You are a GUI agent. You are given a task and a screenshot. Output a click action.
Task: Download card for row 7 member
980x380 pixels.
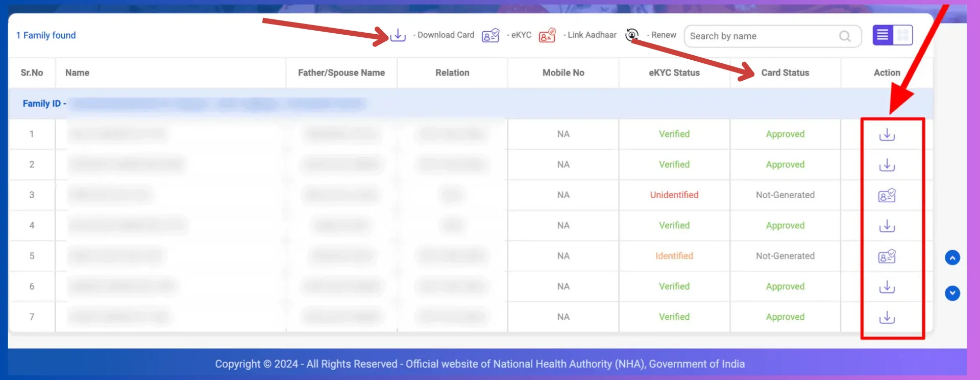coord(887,317)
